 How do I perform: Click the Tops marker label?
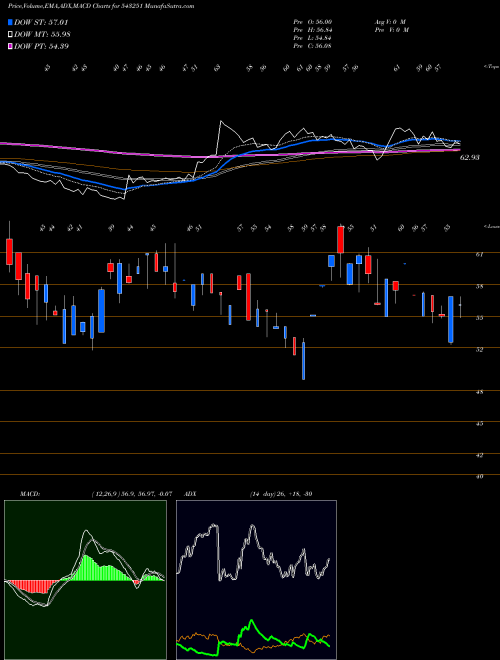tap(492, 67)
